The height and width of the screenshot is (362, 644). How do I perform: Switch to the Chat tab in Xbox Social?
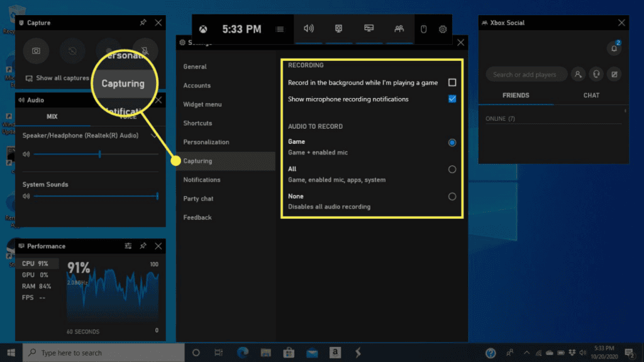coord(591,95)
